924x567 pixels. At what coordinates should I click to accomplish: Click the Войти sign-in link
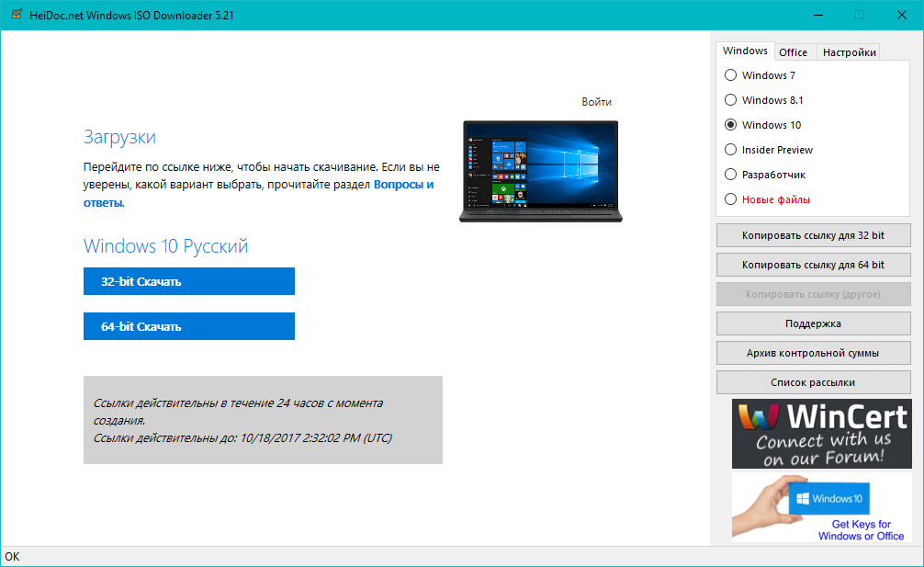click(x=596, y=102)
